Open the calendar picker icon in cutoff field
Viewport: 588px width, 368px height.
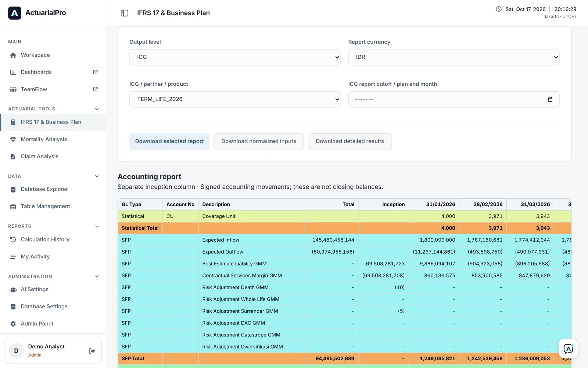550,99
